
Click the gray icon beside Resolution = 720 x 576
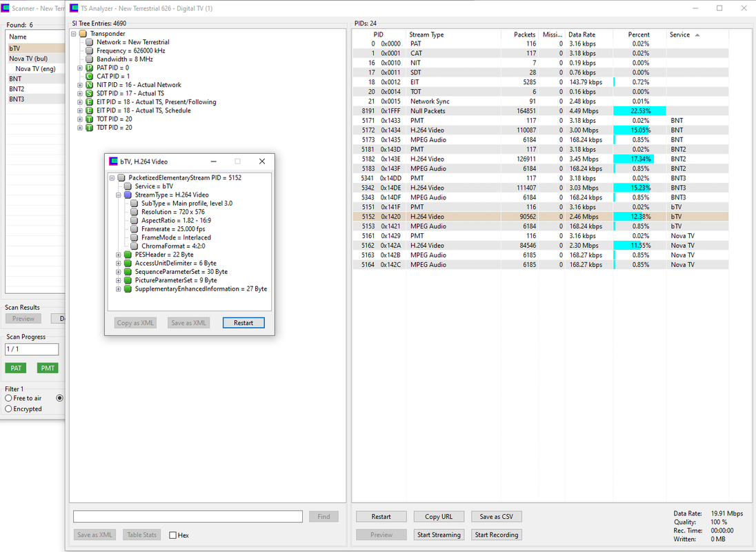(x=134, y=212)
